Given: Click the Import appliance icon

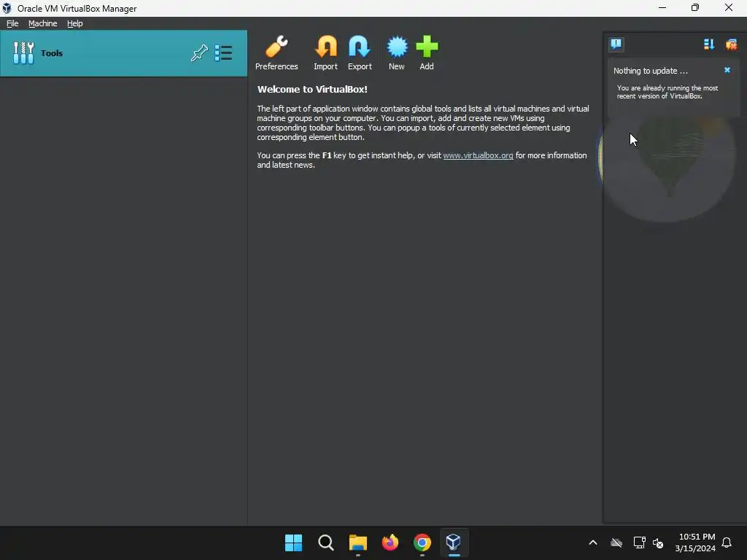Looking at the screenshot, I should (x=326, y=52).
